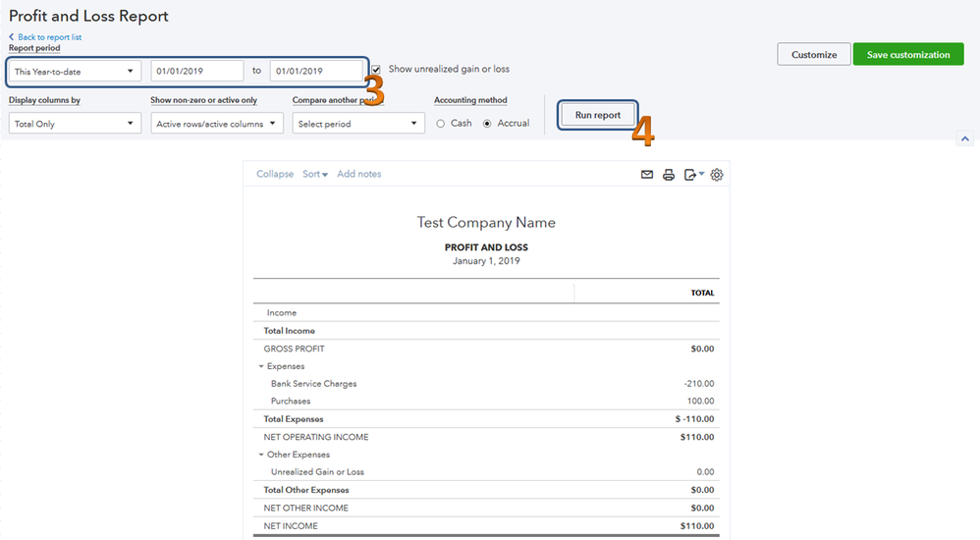Collapse the Expenses section triangle
Image resolution: width=980 pixels, height=540 pixels.
(x=261, y=366)
